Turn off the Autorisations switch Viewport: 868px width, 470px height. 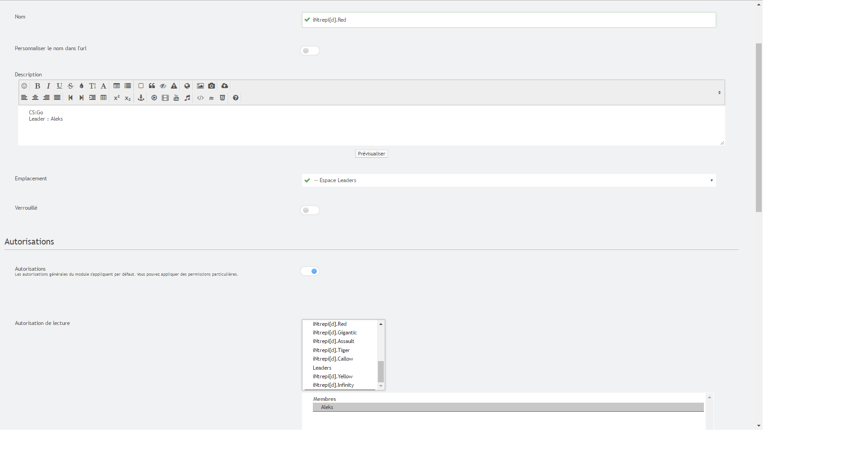(310, 271)
